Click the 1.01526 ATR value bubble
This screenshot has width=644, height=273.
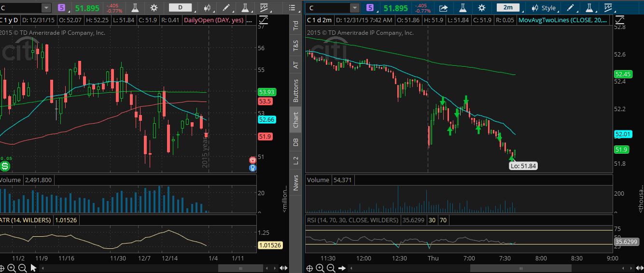[x=270, y=245]
